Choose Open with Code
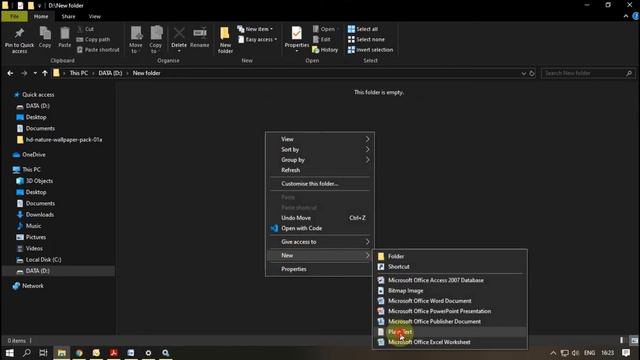Viewport: 640px width, 360px height. point(320,228)
